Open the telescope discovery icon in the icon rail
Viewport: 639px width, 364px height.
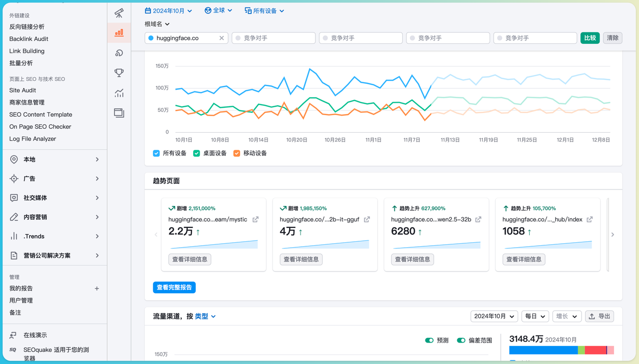(119, 13)
